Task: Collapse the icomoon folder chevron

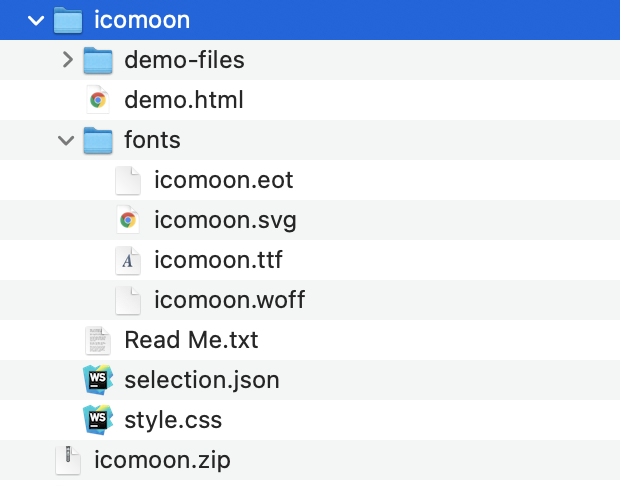Action: click(x=37, y=19)
